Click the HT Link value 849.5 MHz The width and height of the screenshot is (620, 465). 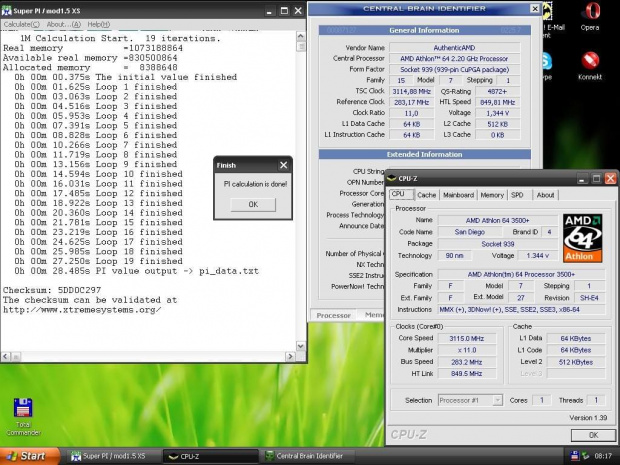467,374
